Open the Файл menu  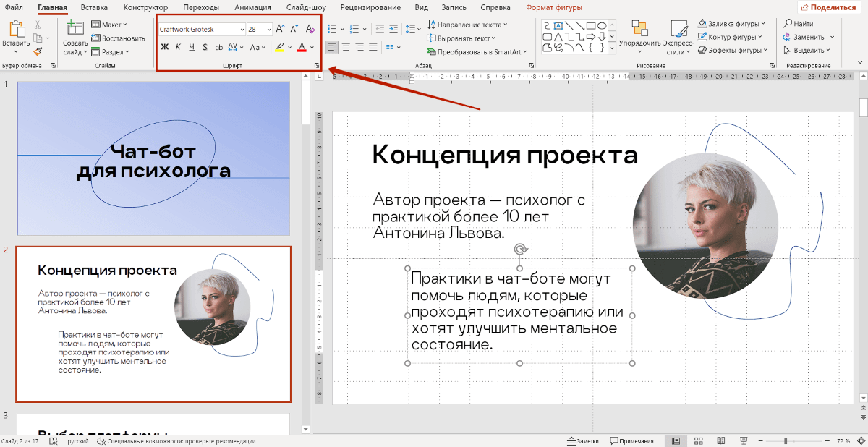13,7
